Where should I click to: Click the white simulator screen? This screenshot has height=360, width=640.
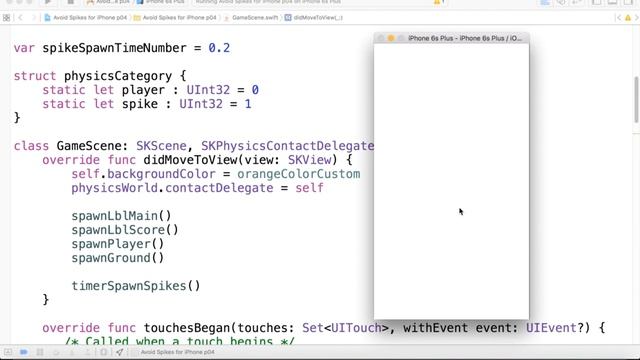pyautogui.click(x=451, y=181)
